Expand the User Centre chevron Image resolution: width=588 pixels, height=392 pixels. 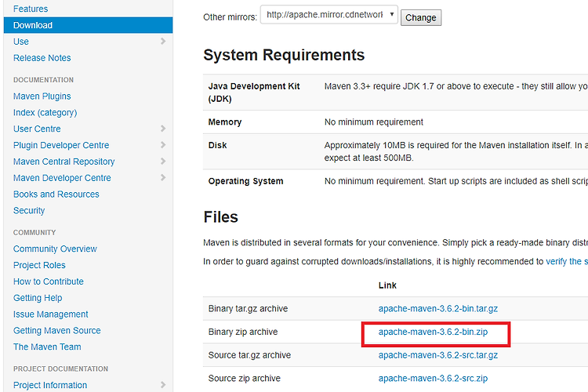click(x=163, y=129)
